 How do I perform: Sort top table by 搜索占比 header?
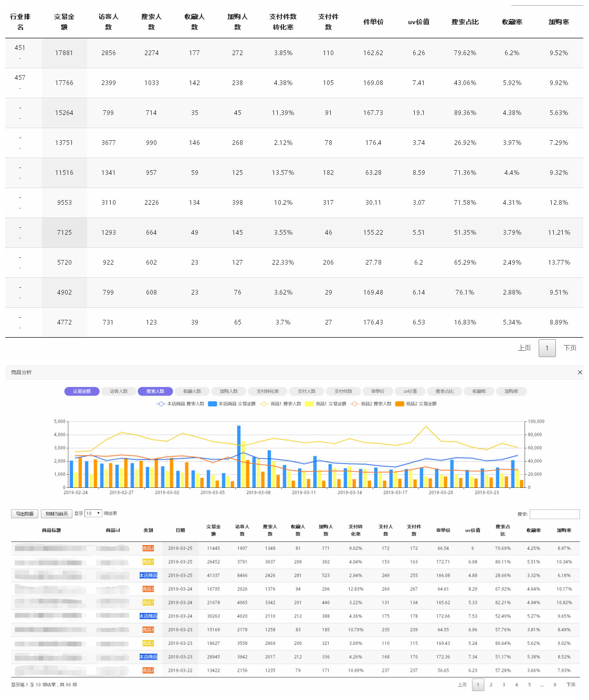pos(465,22)
